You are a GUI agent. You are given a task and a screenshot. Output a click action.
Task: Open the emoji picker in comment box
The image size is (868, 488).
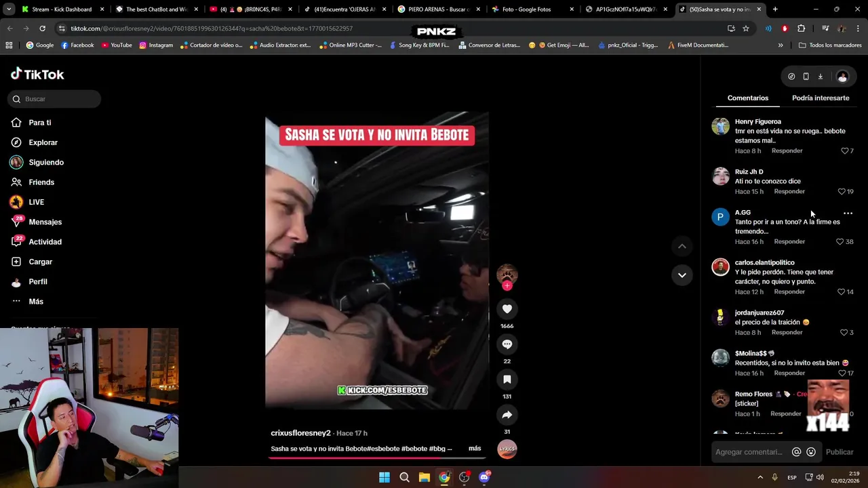coord(811,452)
